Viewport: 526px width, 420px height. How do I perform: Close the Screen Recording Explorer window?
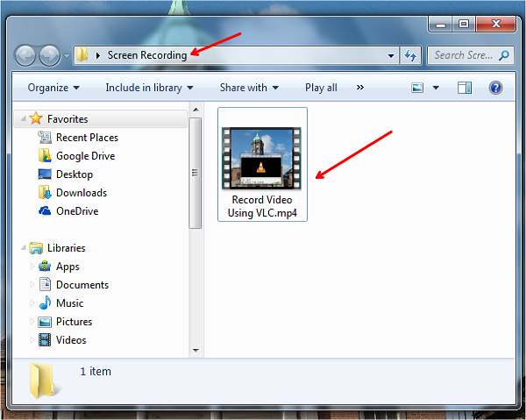coord(496,25)
